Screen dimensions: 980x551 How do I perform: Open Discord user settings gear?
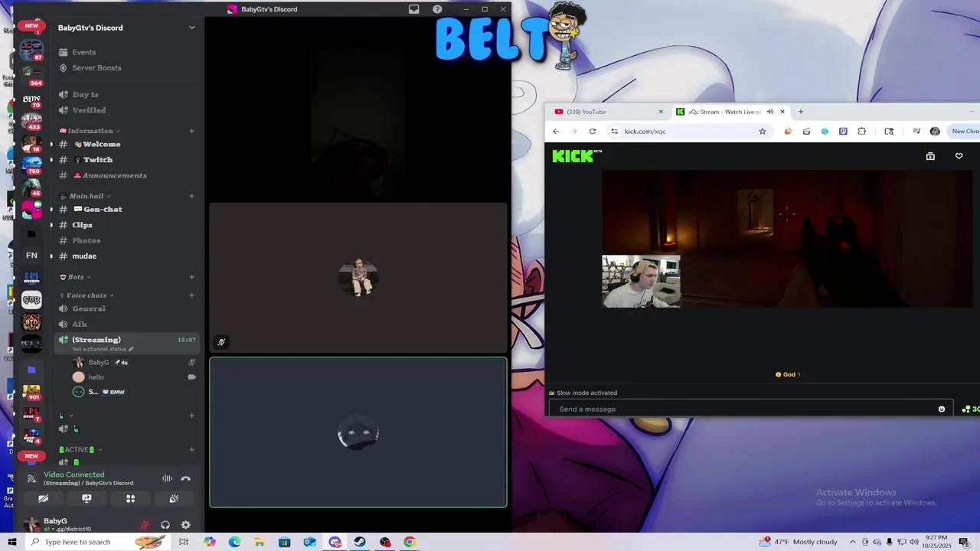(x=185, y=525)
